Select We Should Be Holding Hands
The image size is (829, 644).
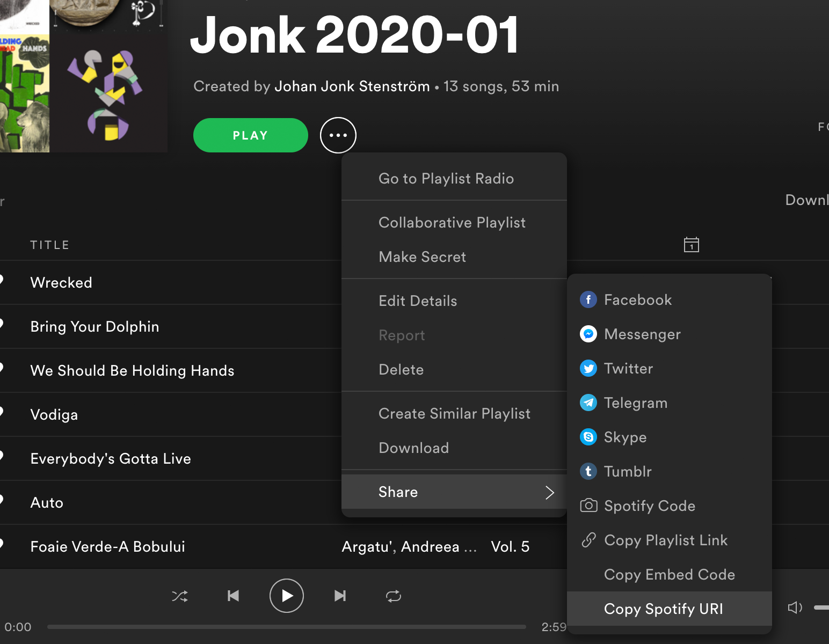pos(132,370)
